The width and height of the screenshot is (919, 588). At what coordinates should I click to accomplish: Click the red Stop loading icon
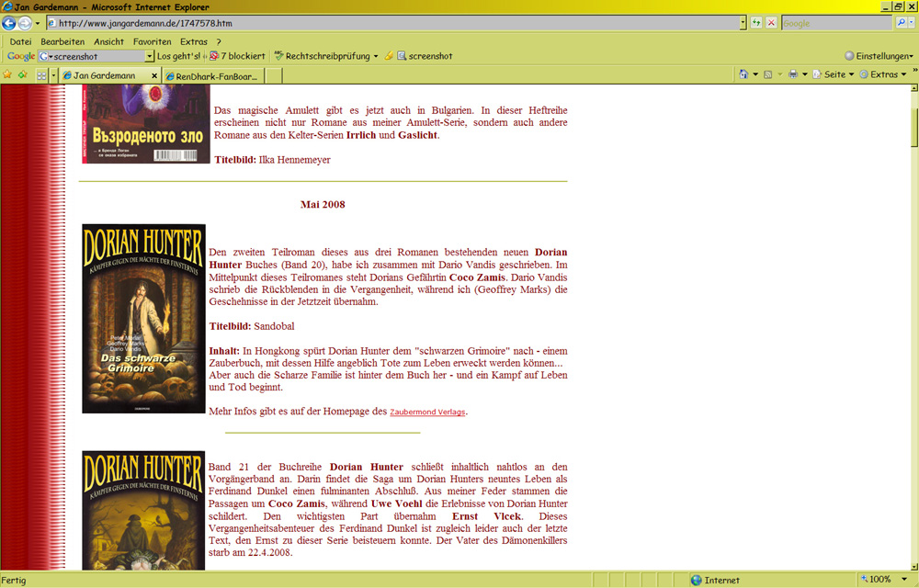pos(771,23)
